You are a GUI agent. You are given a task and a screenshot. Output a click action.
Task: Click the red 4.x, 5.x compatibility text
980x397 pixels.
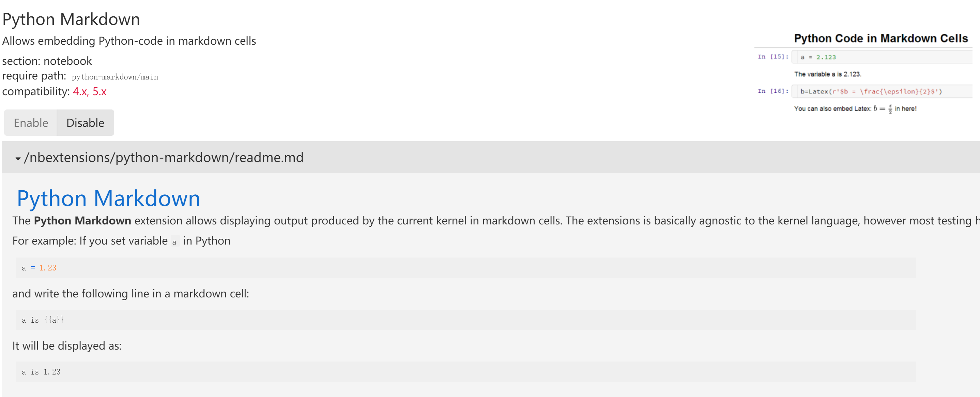(x=89, y=91)
